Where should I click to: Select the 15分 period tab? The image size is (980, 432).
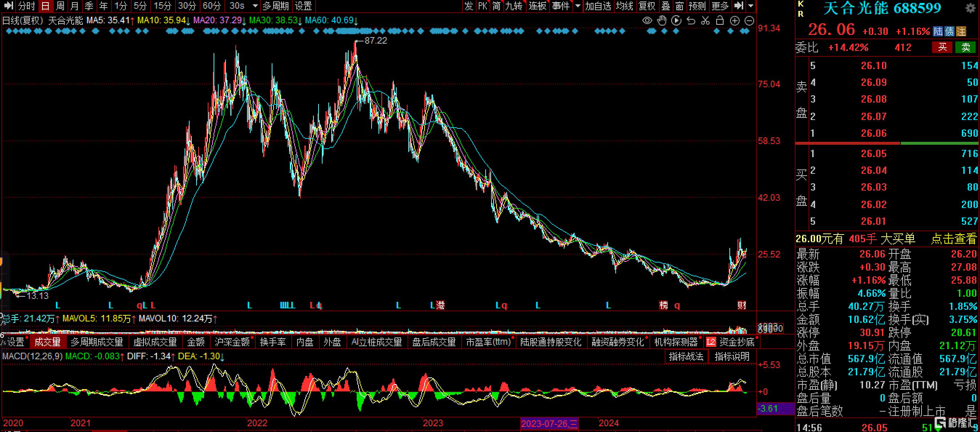click(162, 6)
